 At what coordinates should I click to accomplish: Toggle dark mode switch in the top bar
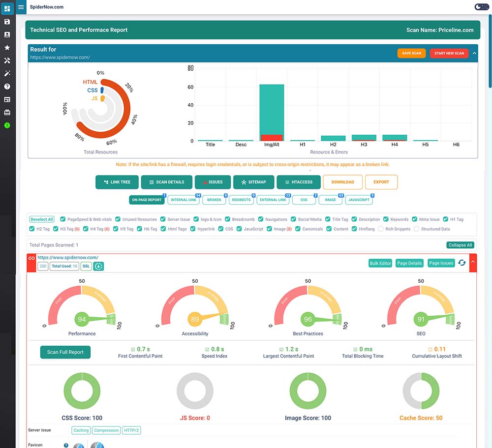point(480,6)
